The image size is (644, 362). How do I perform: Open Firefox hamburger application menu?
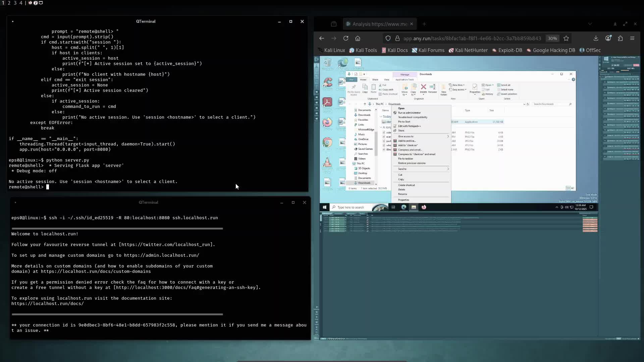(632, 38)
